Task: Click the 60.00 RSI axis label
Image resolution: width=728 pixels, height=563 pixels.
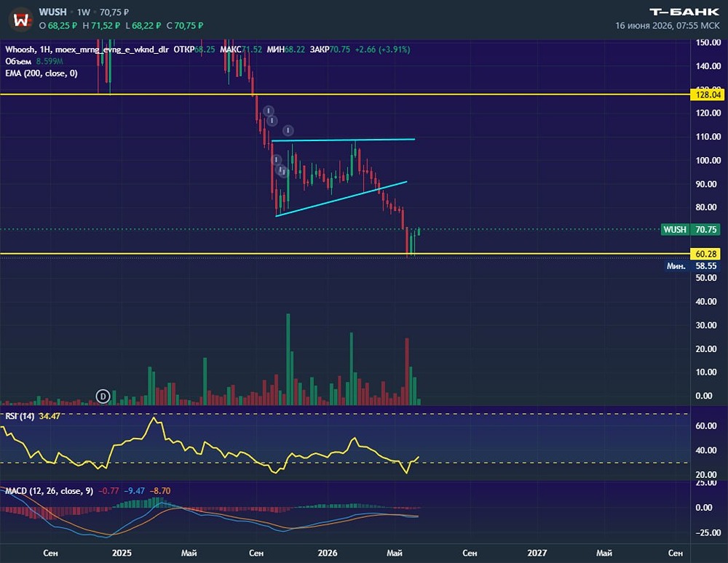Action: tap(706, 426)
